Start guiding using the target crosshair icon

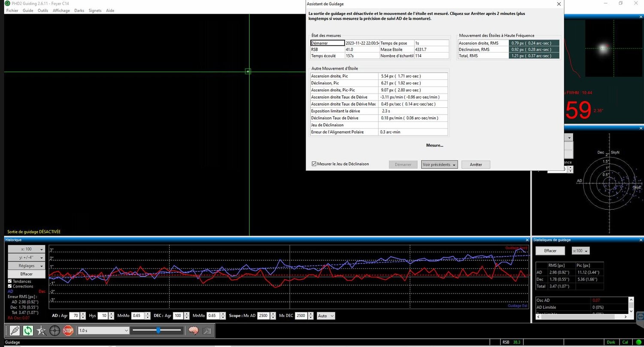(x=55, y=330)
